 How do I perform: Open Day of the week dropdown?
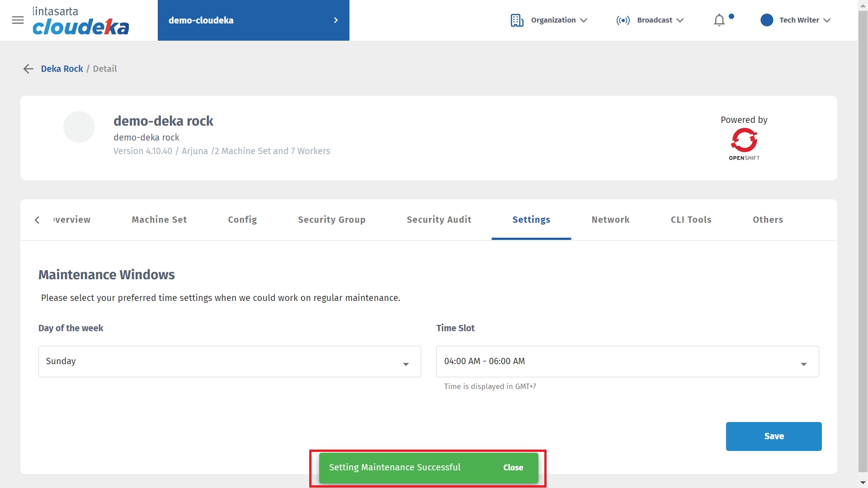point(230,361)
